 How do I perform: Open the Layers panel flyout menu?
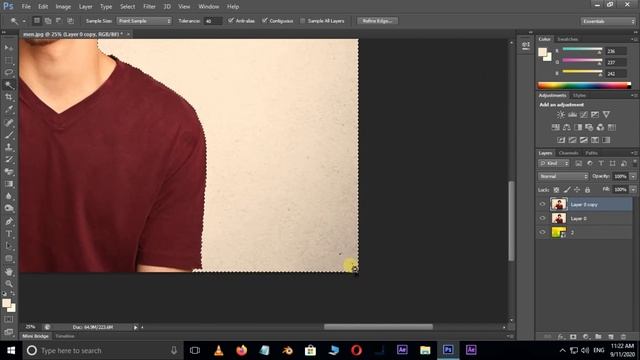[x=634, y=153]
